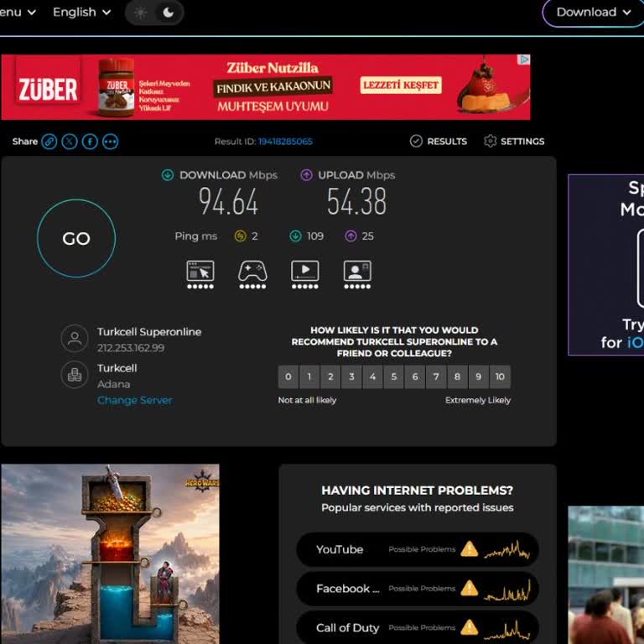Select rating 8 on recommendation scale
Screen dimensions: 644x644
(x=458, y=377)
